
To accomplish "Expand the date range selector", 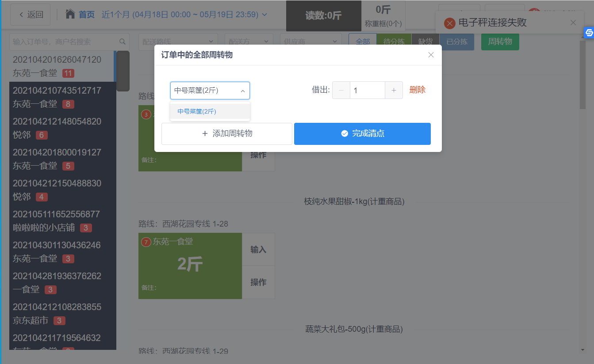I will [x=184, y=15].
